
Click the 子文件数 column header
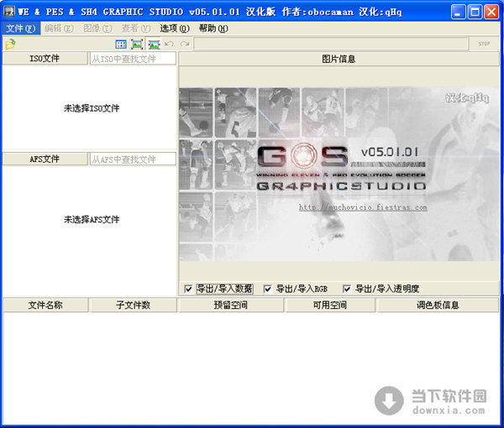click(133, 305)
